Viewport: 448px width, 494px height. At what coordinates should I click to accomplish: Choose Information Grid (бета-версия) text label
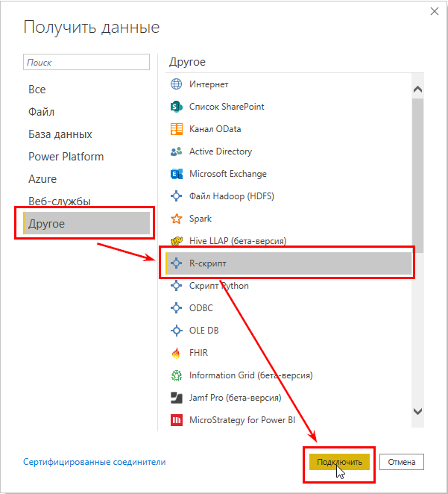[250, 375]
